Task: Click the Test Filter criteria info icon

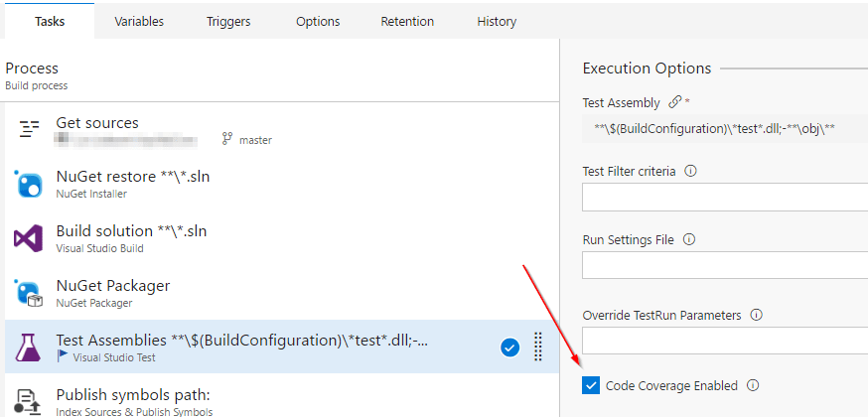Action: tap(691, 171)
